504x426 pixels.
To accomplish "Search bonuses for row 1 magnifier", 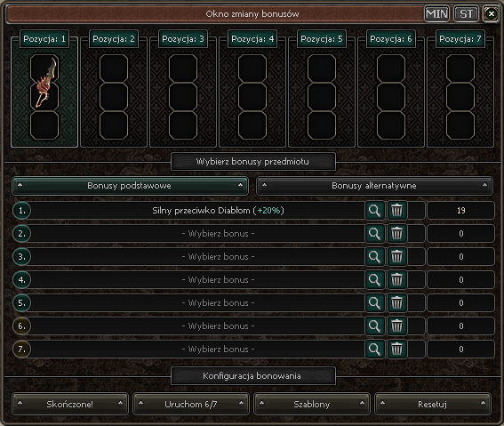I will pos(374,211).
